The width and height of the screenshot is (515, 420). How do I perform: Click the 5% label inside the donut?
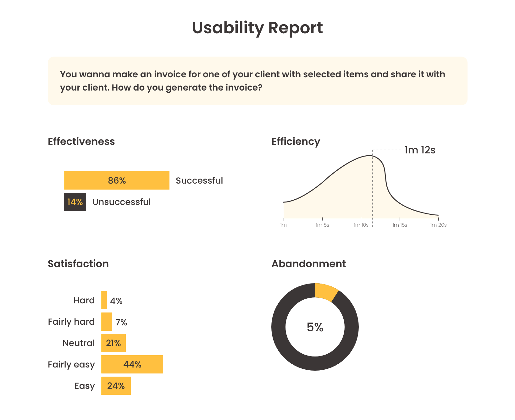coord(315,327)
